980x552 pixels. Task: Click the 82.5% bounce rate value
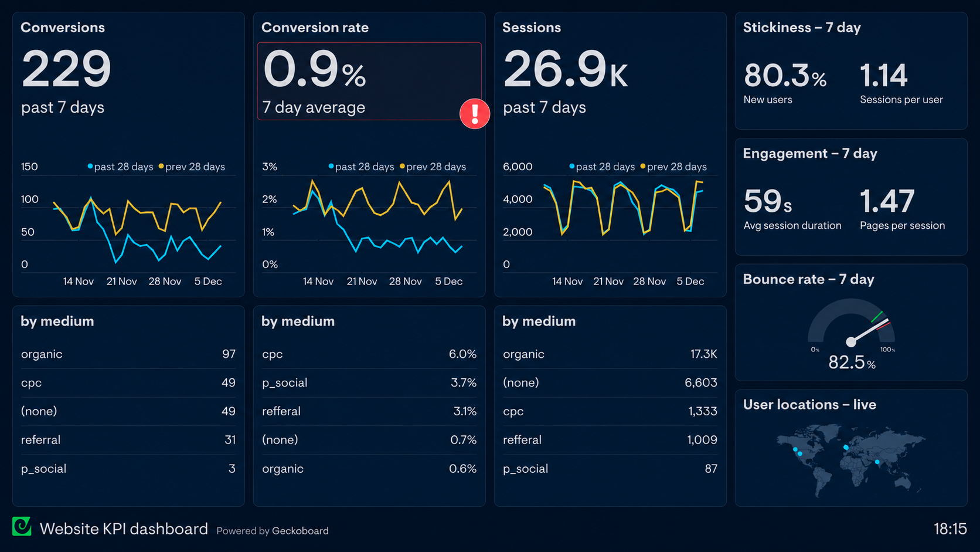tap(852, 363)
